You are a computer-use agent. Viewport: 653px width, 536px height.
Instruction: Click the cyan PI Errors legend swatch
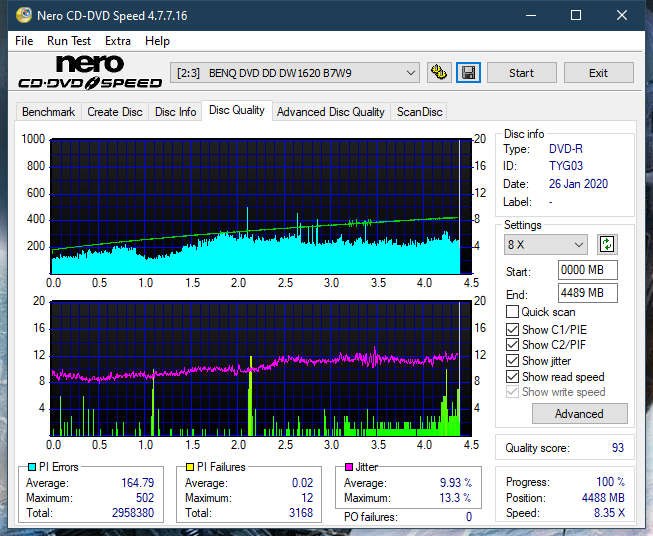[32, 467]
